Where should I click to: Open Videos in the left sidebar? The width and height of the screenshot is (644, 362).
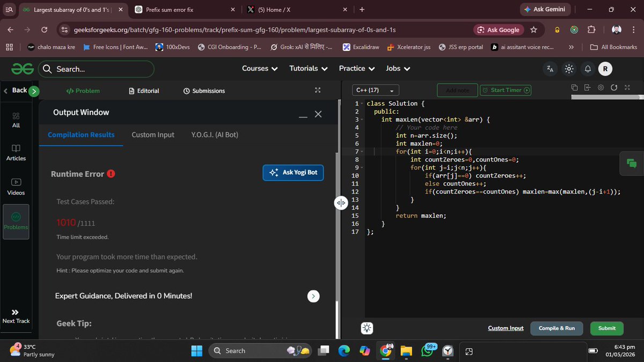point(16,187)
